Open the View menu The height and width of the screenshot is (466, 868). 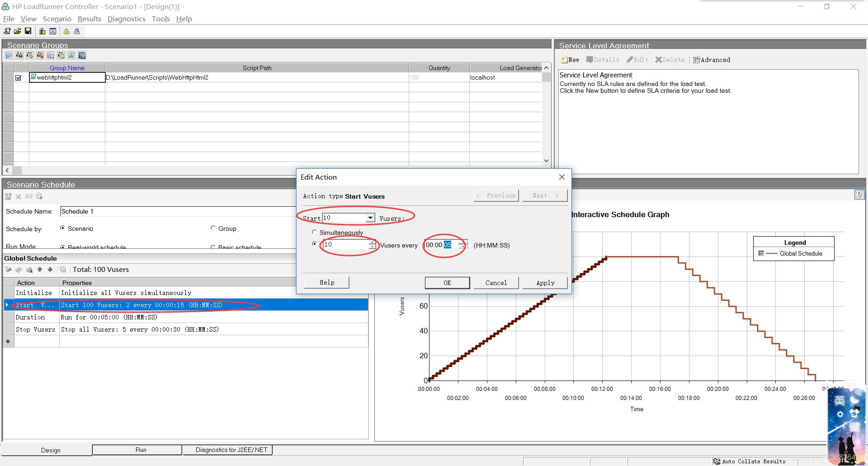pos(28,19)
